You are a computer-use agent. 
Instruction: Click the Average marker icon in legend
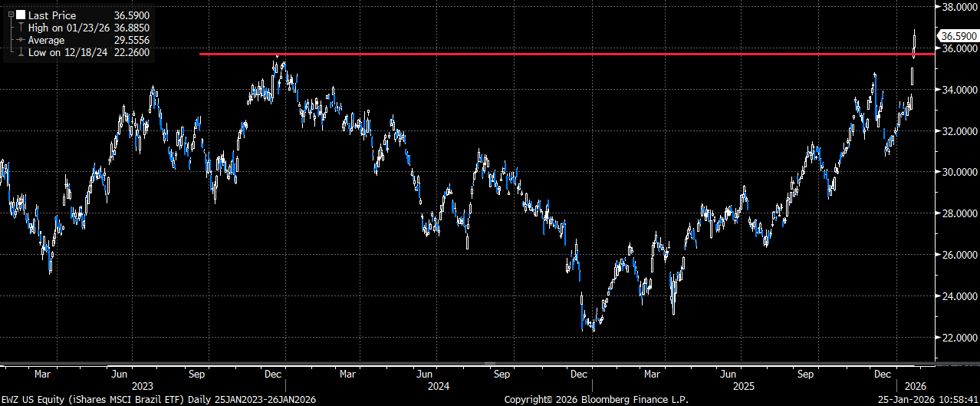[x=19, y=40]
